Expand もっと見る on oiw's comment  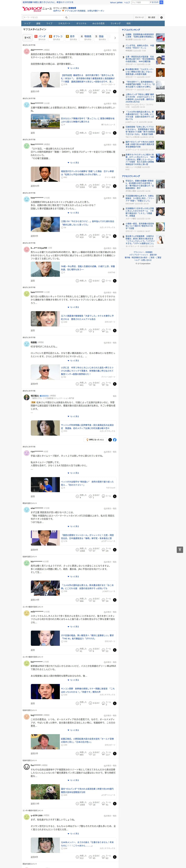73,526
